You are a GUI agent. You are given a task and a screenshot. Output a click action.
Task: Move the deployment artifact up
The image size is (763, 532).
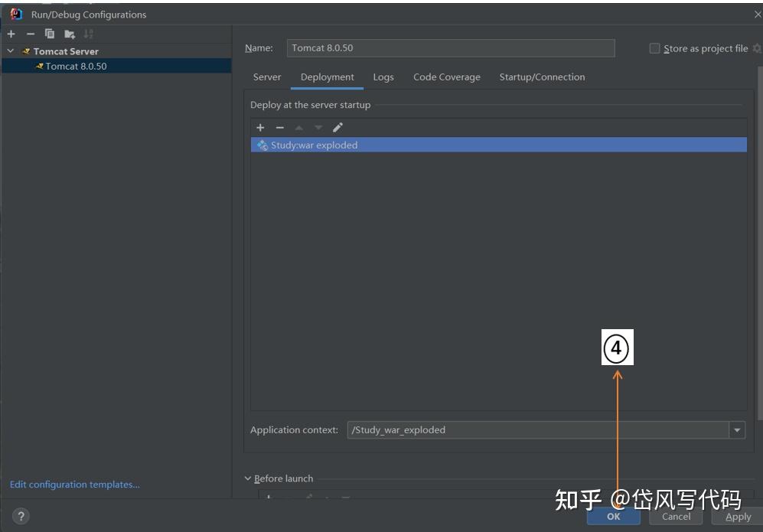click(x=298, y=128)
